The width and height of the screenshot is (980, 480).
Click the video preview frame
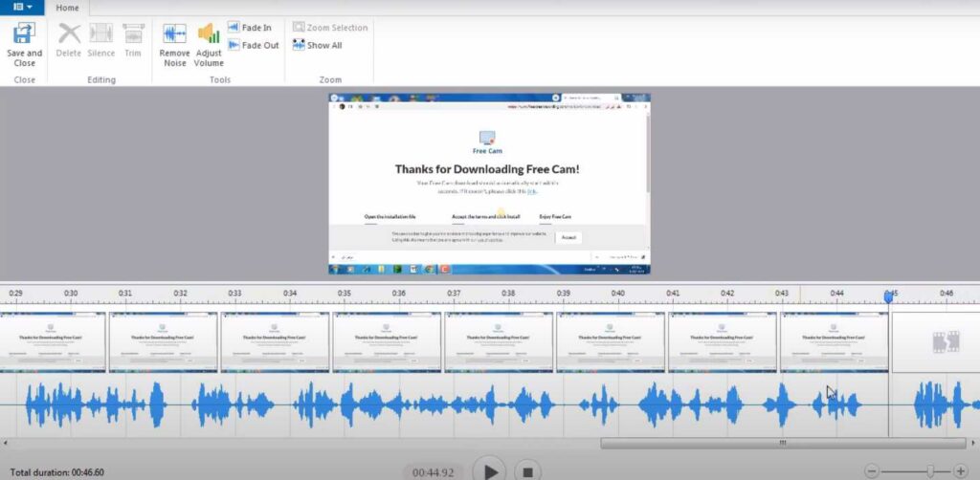(x=489, y=184)
